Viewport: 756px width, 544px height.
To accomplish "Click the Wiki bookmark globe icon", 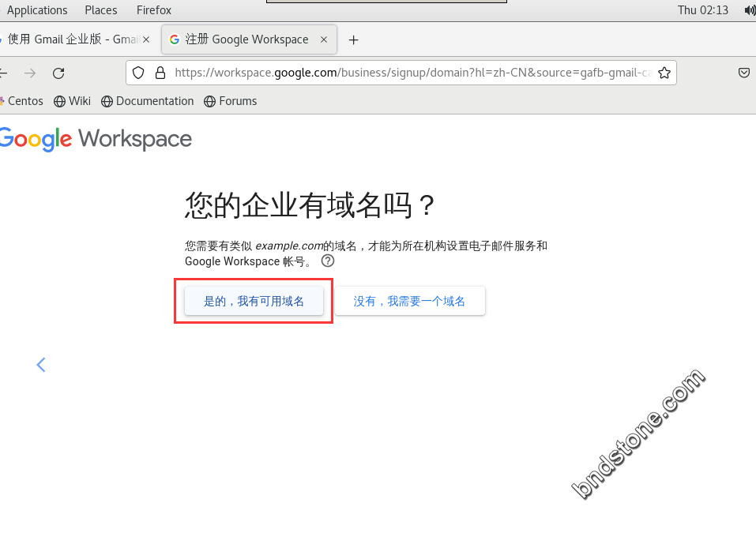I will [59, 101].
